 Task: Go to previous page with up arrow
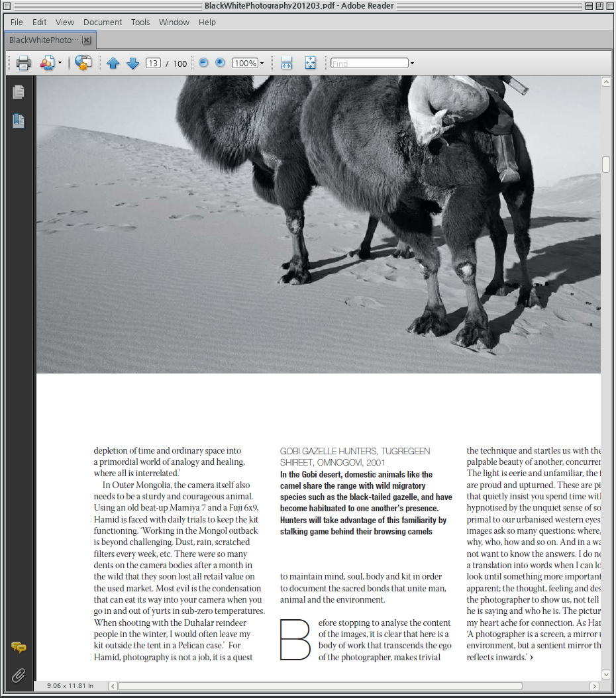point(113,63)
